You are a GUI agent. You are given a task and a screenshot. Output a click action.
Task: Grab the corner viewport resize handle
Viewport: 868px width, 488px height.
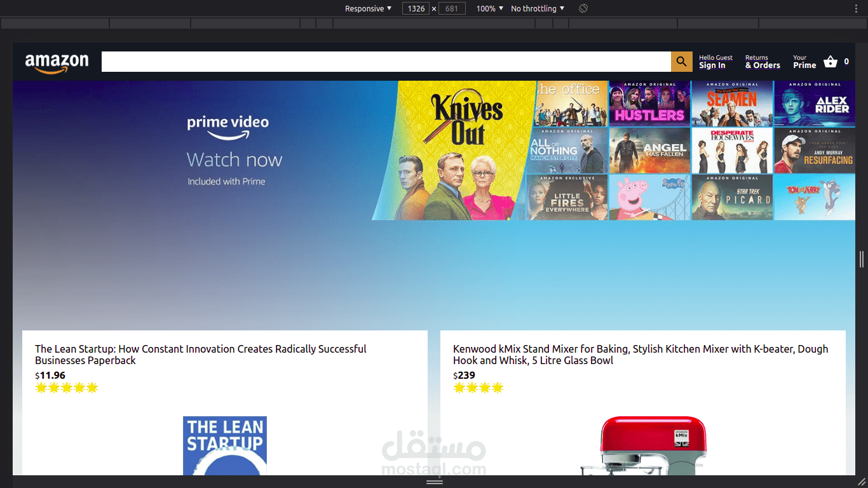tap(862, 482)
